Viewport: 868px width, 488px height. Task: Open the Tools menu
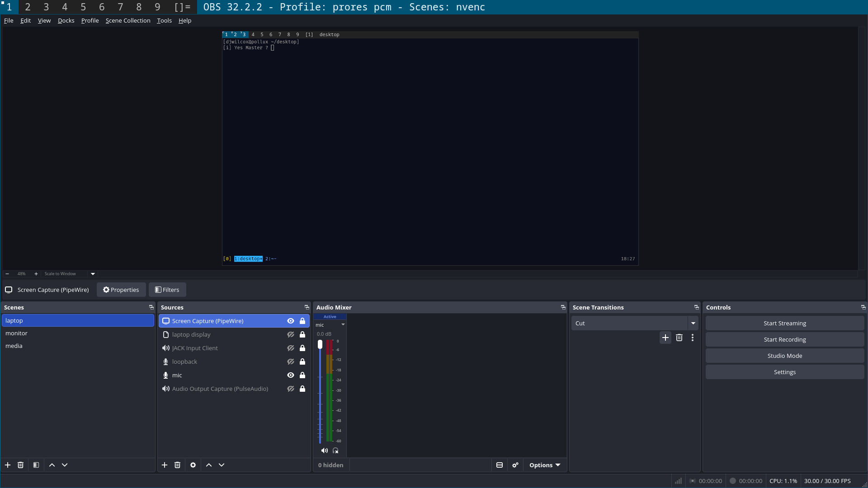point(164,20)
